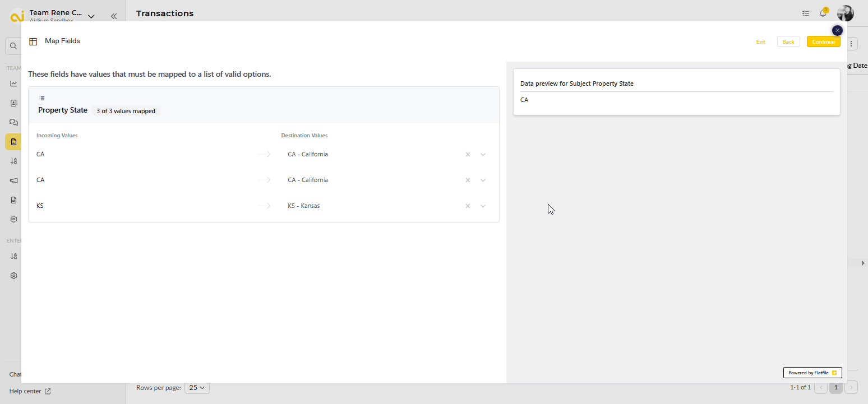Expand the KS - Kansas destination dropdown
Image resolution: width=868 pixels, height=404 pixels.
[483, 206]
